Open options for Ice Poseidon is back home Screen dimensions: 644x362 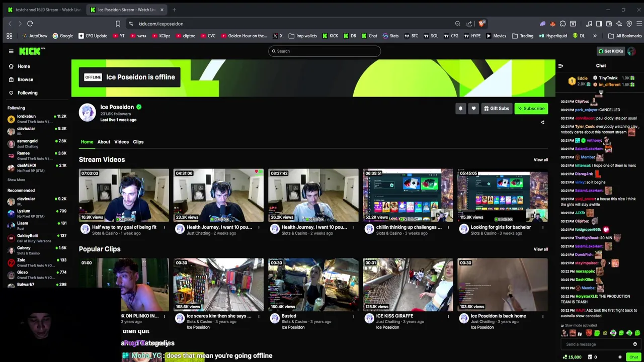point(543,316)
